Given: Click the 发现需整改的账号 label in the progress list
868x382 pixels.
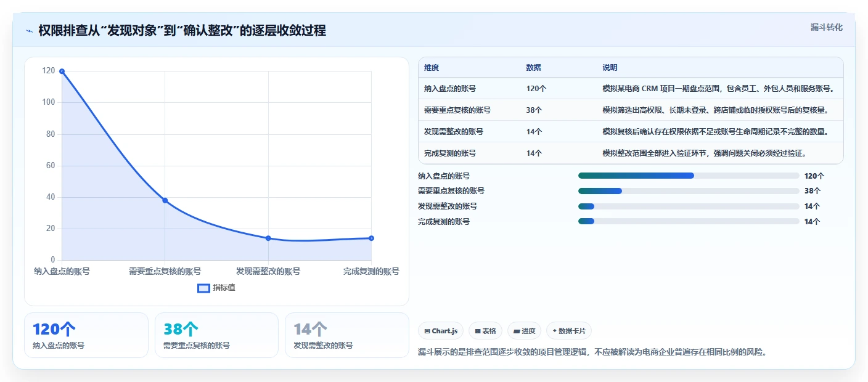Looking at the screenshot, I should coord(448,206).
